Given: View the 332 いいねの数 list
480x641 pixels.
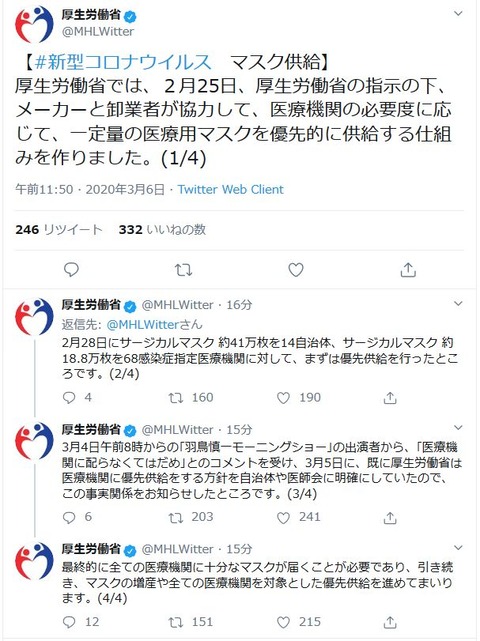Looking at the screenshot, I should [x=162, y=229].
